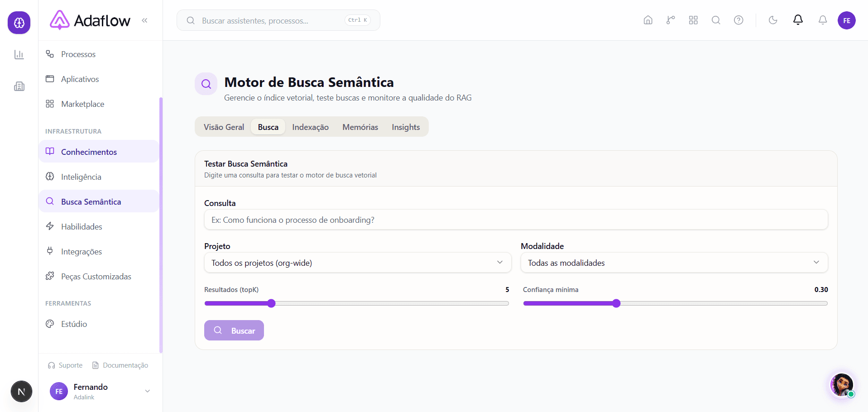
Task: Click the home icon in top bar
Action: click(648, 20)
